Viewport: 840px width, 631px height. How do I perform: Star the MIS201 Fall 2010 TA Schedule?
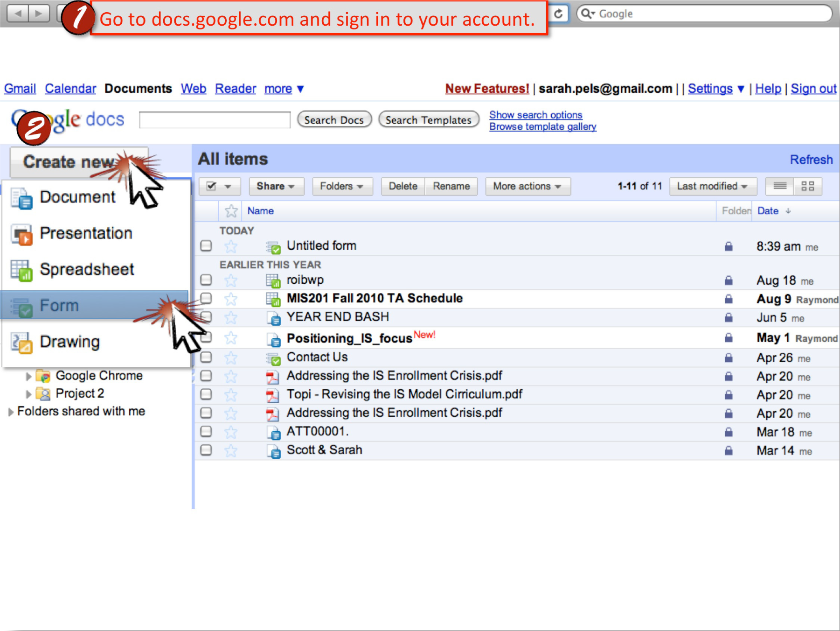[231, 299]
